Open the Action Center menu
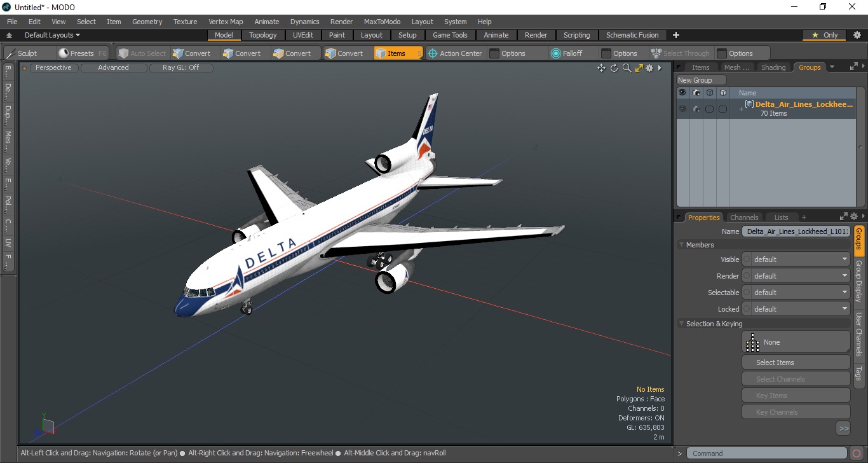Screen dimensions: 868x463 455,53
